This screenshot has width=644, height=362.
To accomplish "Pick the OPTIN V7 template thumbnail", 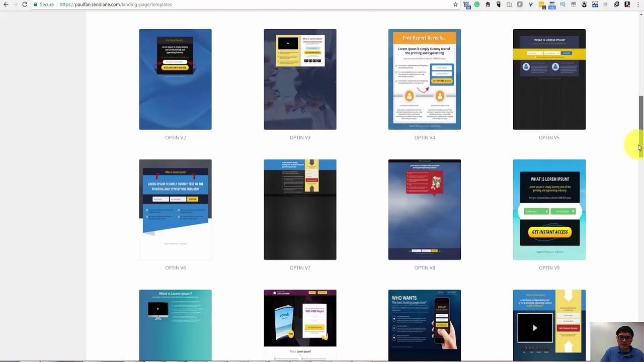I will point(300,210).
